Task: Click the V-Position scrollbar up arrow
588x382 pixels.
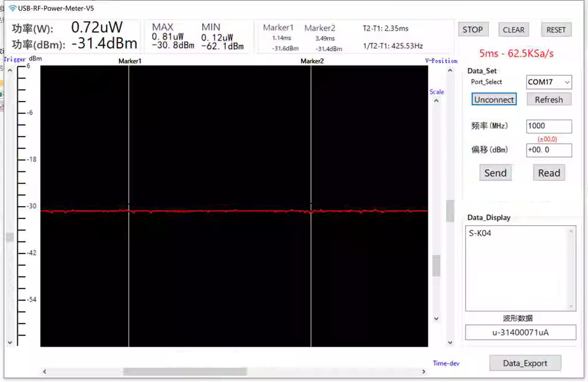Action: tap(450, 71)
